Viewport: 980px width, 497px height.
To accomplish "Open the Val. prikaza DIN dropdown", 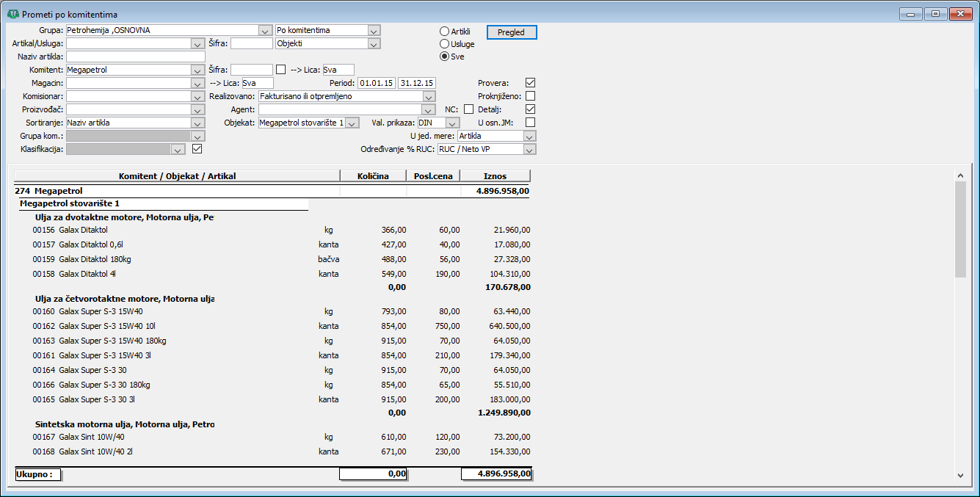I will point(453,123).
